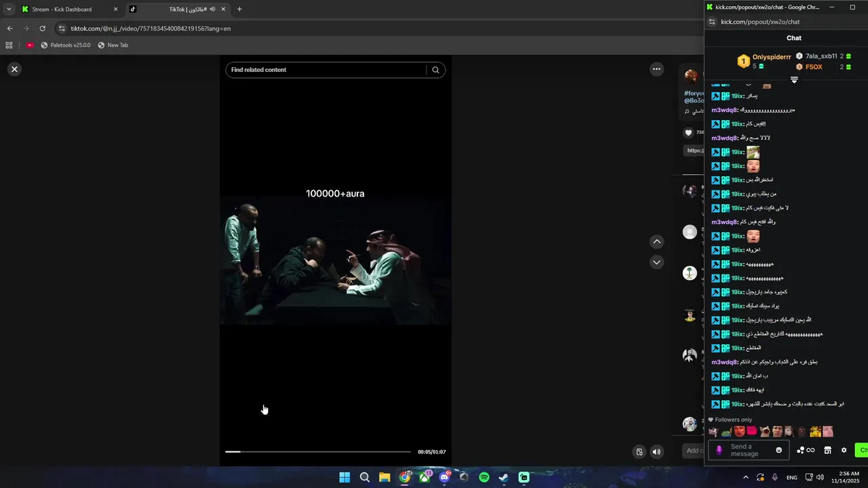868x488 pixels.
Task: Switch the ENG language indicator
Action: click(792, 477)
